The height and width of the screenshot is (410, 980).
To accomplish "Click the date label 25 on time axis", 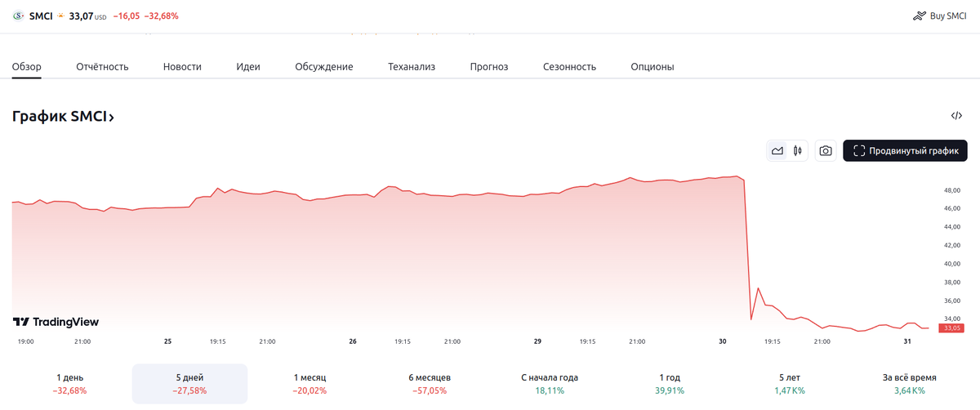I will point(167,341).
